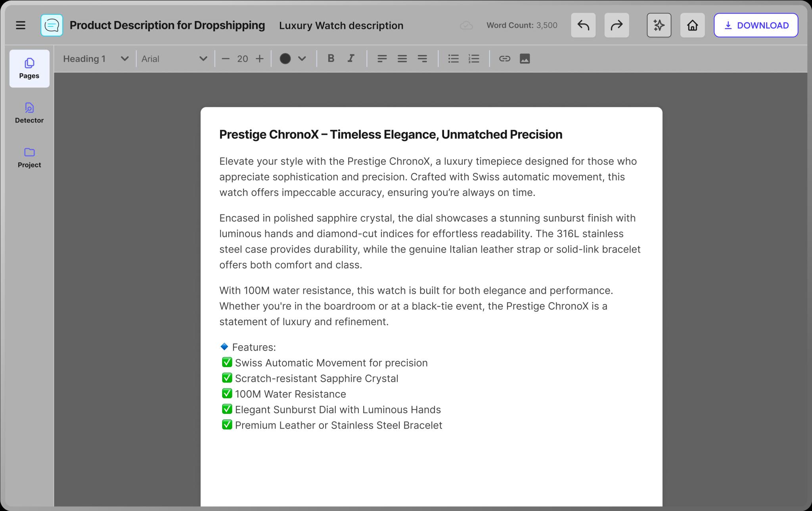Toggle bold formatting
Viewport: 812px width, 511px height.
[331, 59]
